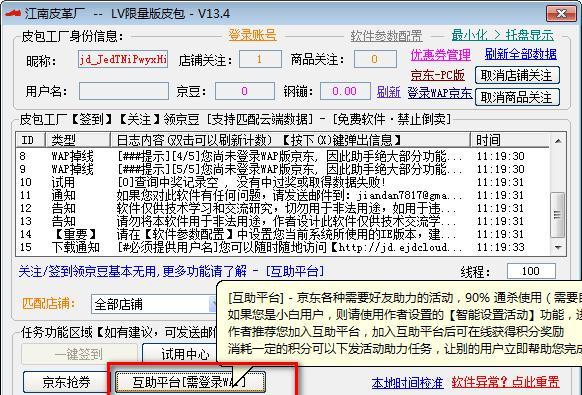Viewport: 582px width, 395px height.
Task: Select log row 15 下载通知
Action: 282,247
